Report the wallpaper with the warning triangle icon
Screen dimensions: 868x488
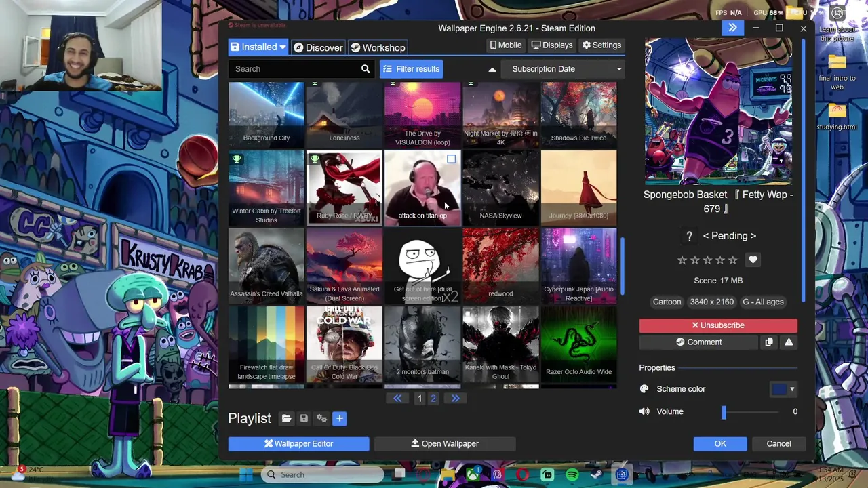click(x=789, y=342)
